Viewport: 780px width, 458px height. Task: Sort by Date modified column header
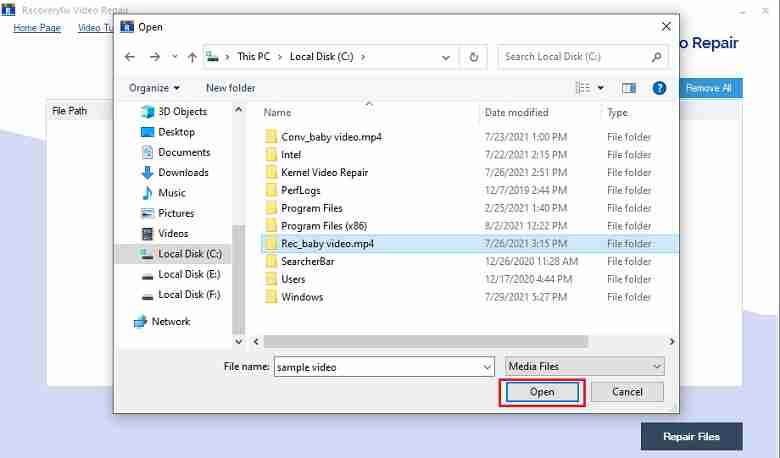tap(516, 113)
